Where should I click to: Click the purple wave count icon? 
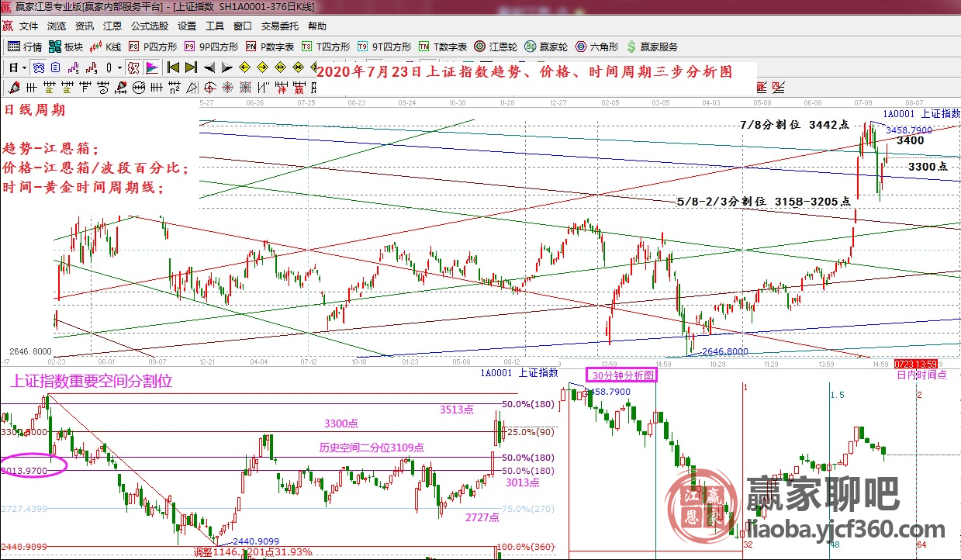tap(73, 67)
